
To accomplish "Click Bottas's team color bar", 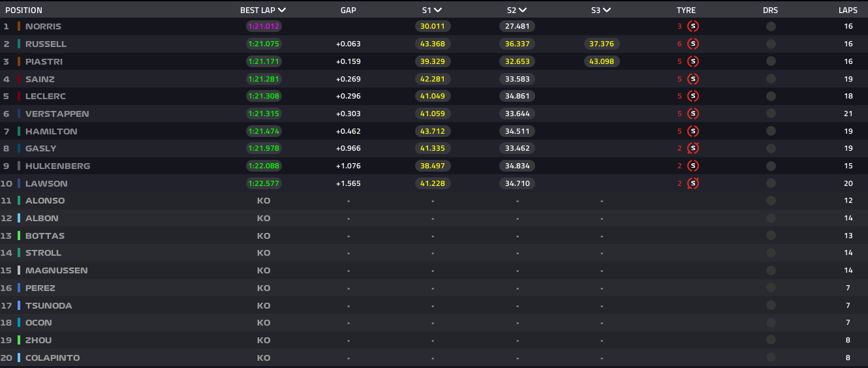I will (x=19, y=236).
